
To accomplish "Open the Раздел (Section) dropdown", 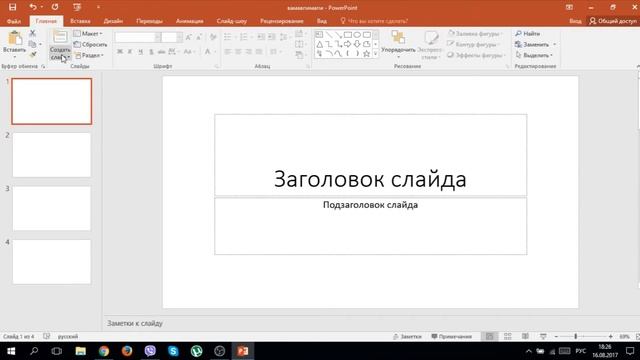I will (89, 55).
